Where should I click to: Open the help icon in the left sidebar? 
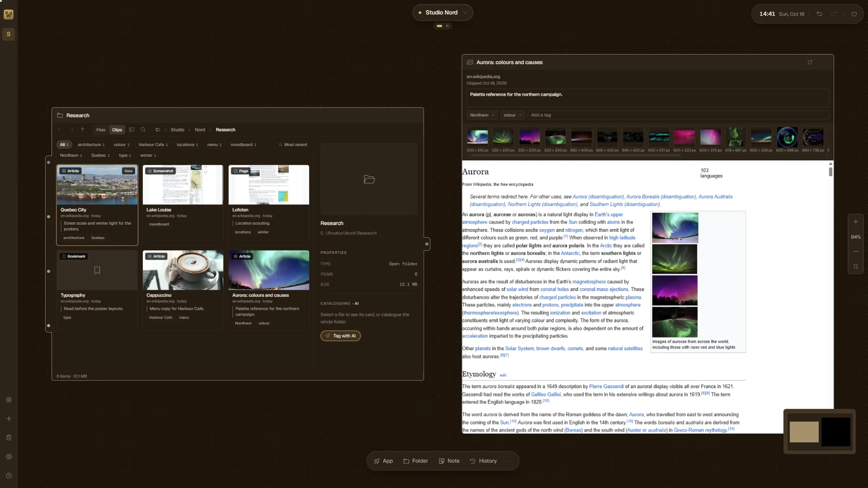click(x=9, y=476)
